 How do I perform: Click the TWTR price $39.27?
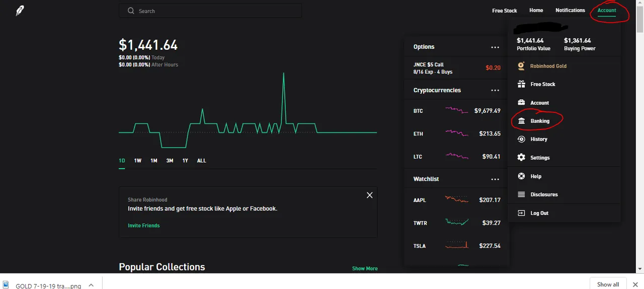(491, 223)
